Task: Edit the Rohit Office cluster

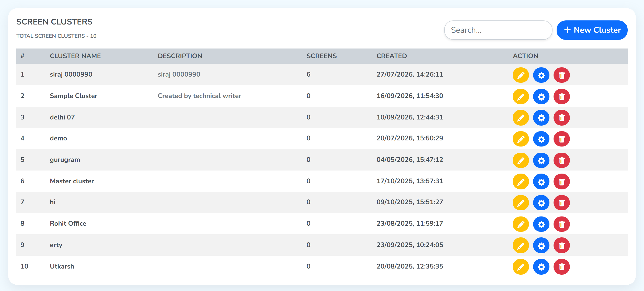Action: click(x=521, y=224)
